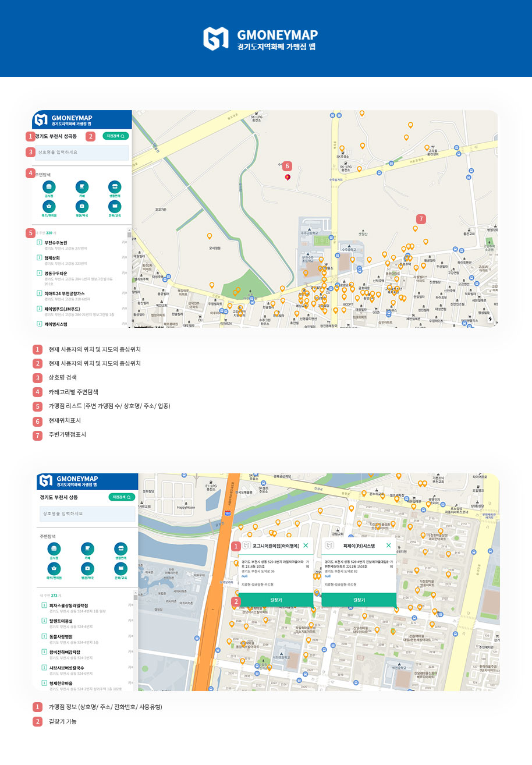Open 왕비전하배감자탕 store entry
The image size is (532, 765).
pyautogui.click(x=86, y=654)
